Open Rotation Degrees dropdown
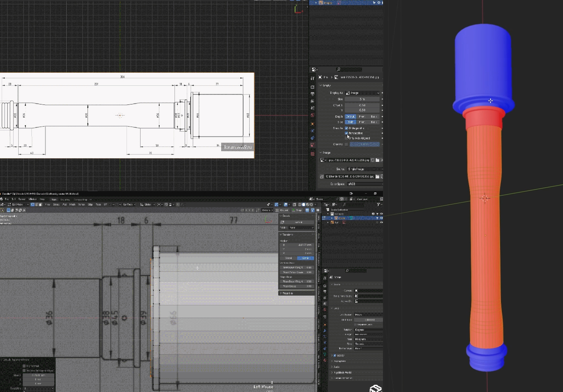Viewport: 563px width, 392px height. coord(368,330)
